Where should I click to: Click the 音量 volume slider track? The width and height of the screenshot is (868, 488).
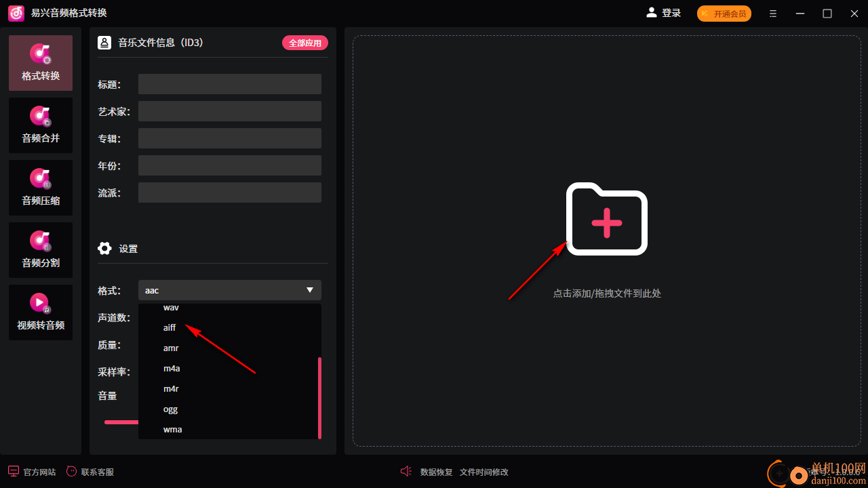click(x=121, y=422)
